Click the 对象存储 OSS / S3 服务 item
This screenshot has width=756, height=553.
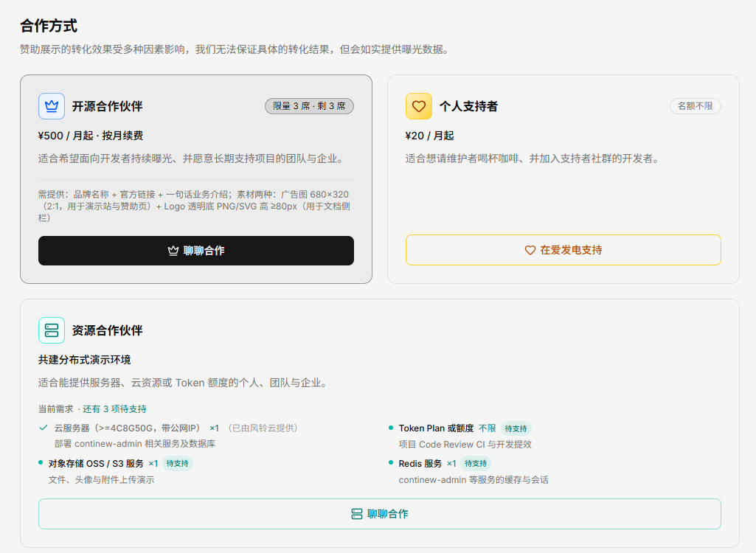(96, 463)
